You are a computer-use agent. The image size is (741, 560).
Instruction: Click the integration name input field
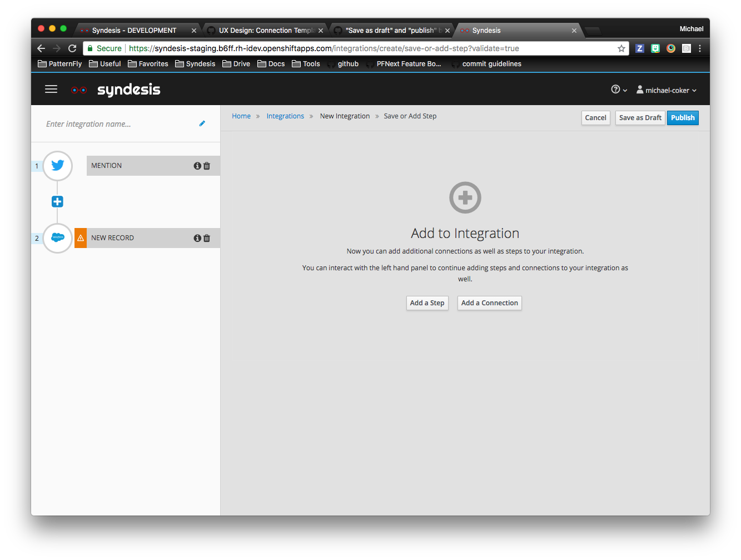point(111,123)
